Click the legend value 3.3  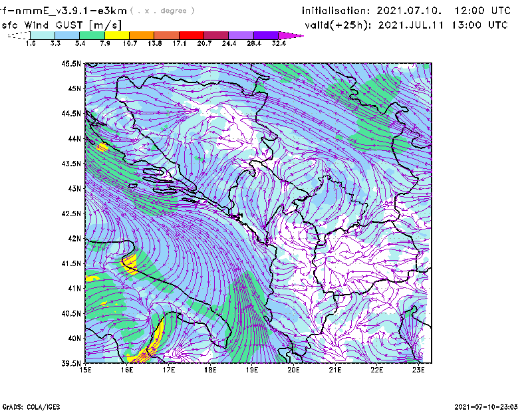pos(55,43)
